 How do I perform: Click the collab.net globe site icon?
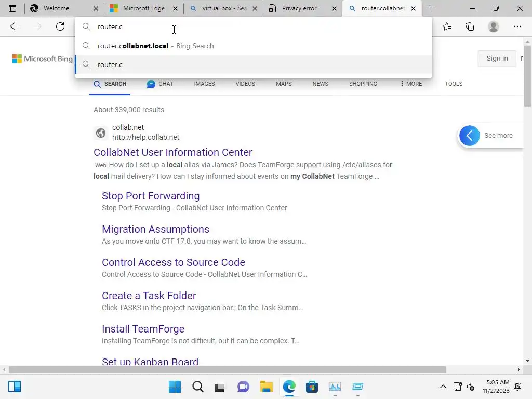click(101, 132)
